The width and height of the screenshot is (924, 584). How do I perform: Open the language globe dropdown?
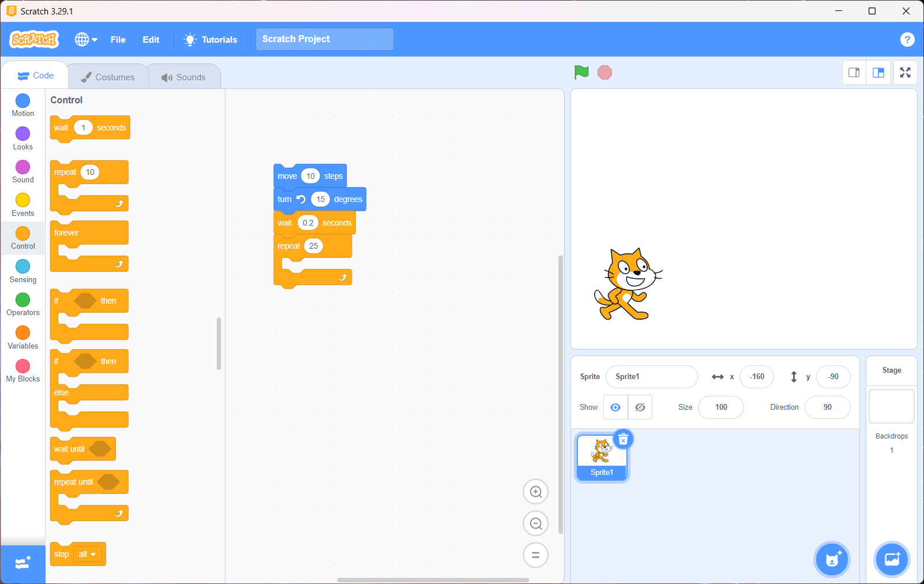[x=86, y=39]
